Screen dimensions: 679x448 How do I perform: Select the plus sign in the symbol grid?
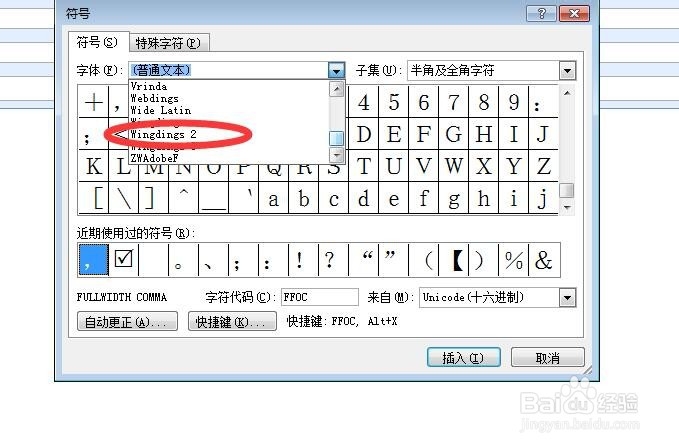point(94,102)
